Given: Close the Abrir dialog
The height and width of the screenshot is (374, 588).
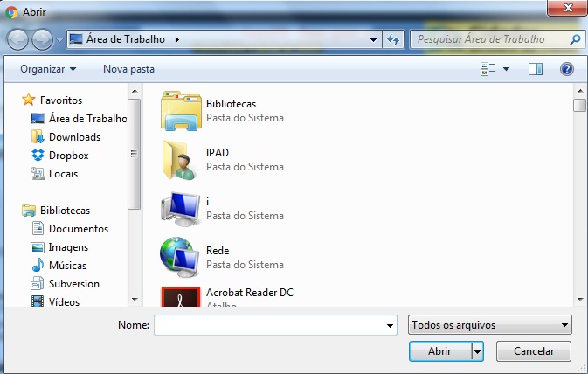Looking at the screenshot, I should point(567,8).
